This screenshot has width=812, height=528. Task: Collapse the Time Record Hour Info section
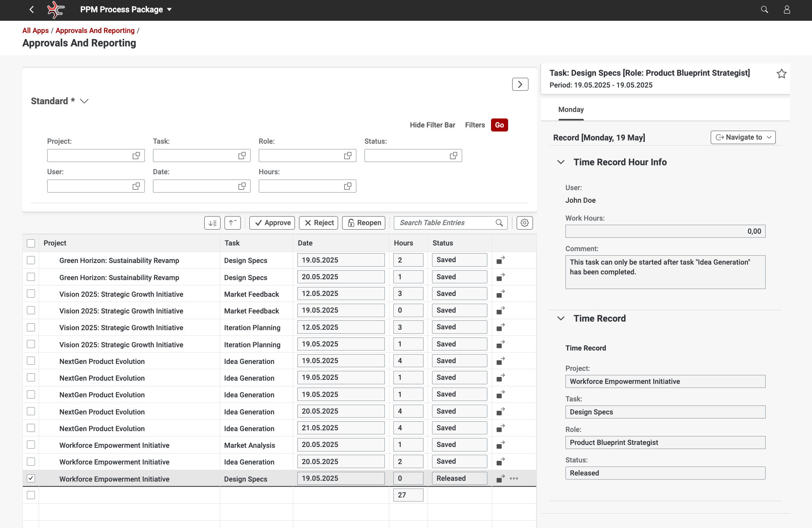pos(561,162)
